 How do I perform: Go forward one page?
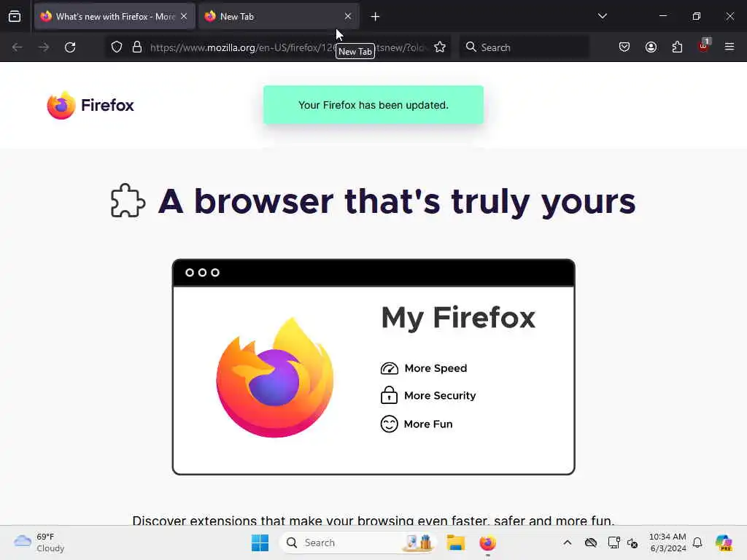coord(43,47)
